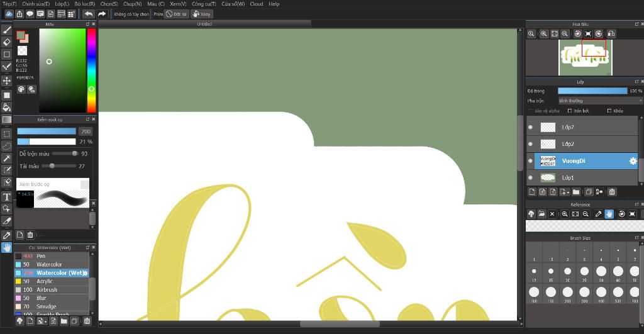
Task: Click the speech bubble comment icon
Action: point(30,14)
